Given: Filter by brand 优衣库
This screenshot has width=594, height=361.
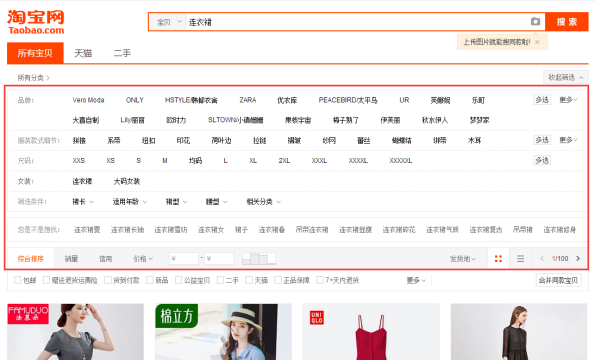Looking at the screenshot, I should (287, 100).
